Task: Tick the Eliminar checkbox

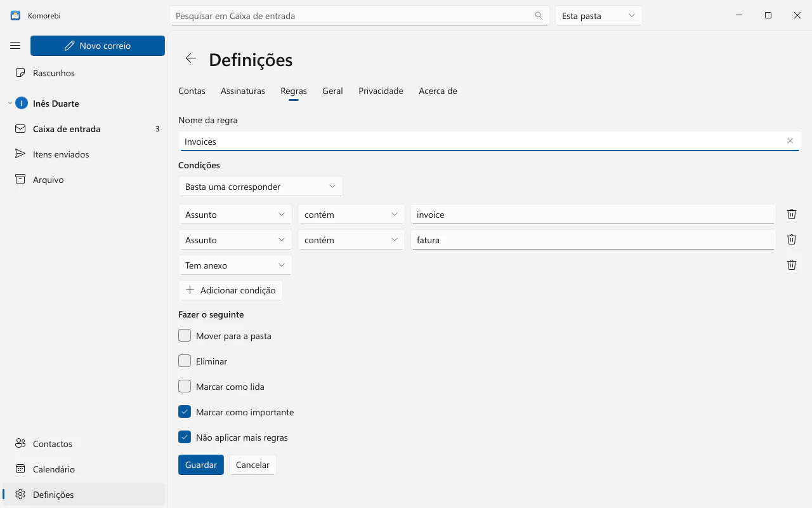Action: point(185,361)
